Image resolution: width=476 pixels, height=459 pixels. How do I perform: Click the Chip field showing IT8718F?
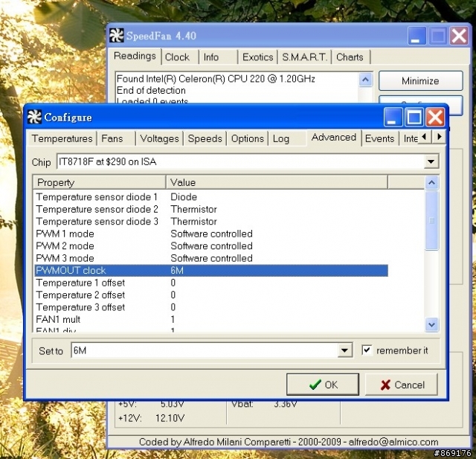pyautogui.click(x=240, y=161)
